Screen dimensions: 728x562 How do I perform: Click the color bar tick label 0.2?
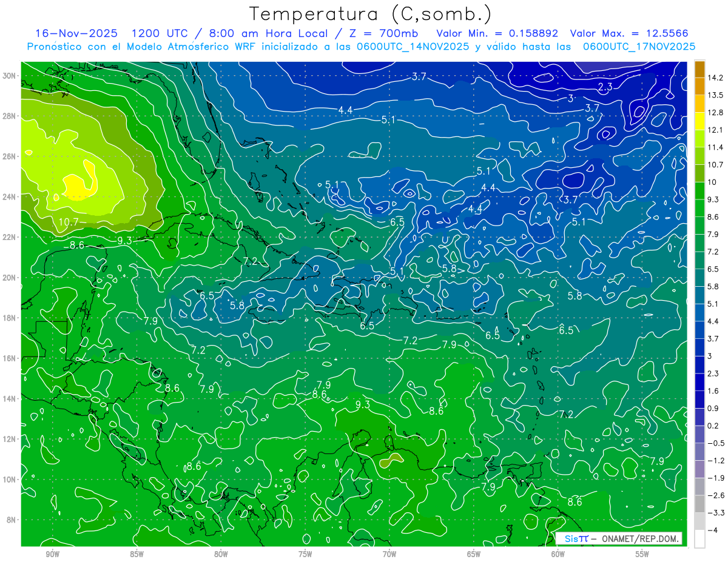tap(714, 426)
